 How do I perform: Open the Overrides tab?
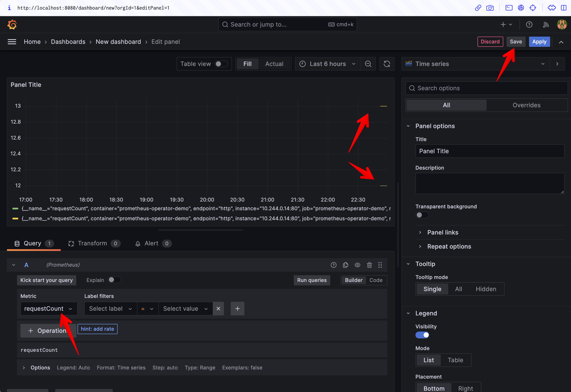coord(526,105)
